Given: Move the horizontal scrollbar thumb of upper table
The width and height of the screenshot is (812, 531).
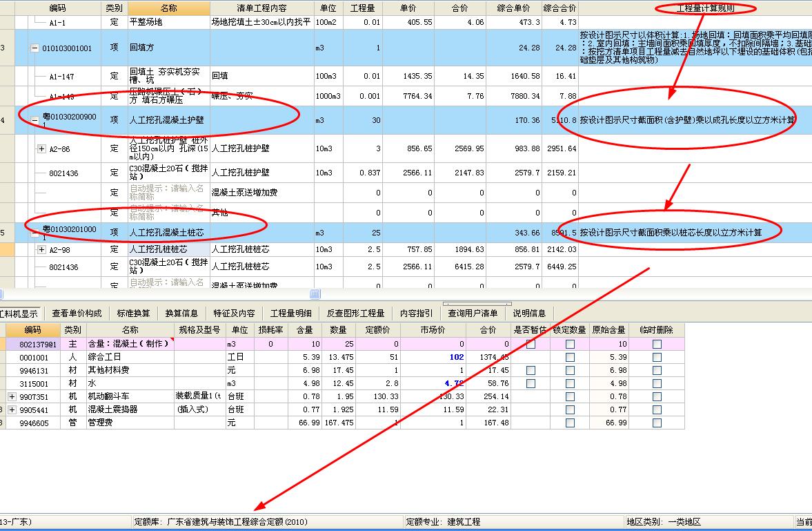Looking at the screenshot, I should click(x=315, y=294).
